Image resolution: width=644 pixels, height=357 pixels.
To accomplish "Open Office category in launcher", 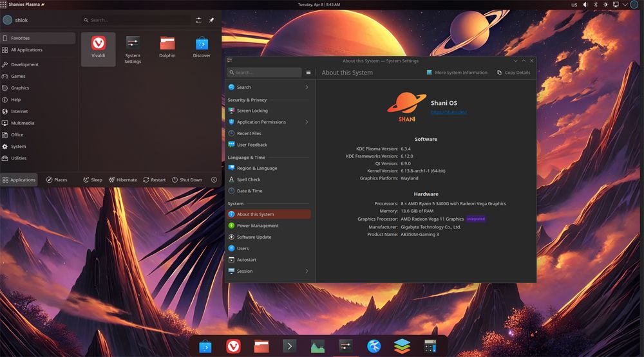I will click(x=38, y=134).
